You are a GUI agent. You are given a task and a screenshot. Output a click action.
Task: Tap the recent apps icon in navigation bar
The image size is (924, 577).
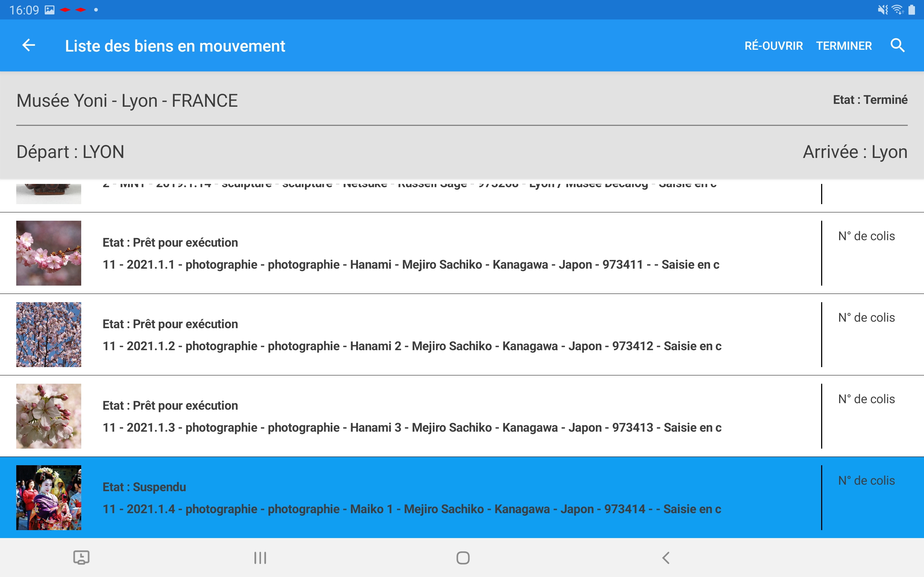tap(260, 557)
